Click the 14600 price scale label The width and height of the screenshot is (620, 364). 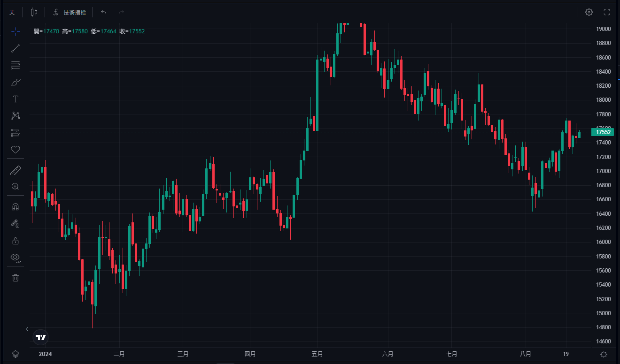click(x=603, y=341)
